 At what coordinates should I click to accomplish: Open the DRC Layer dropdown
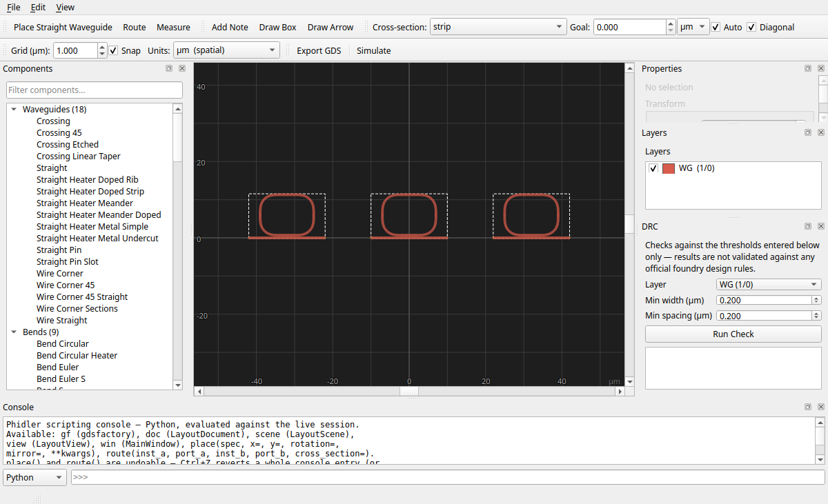[769, 285]
